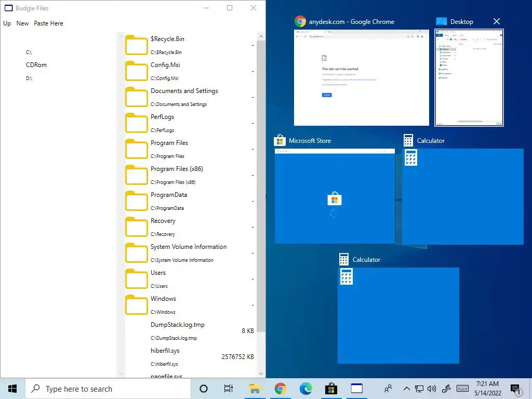
Task: Open the Program Files (x86) folder icon
Action: [x=137, y=176]
